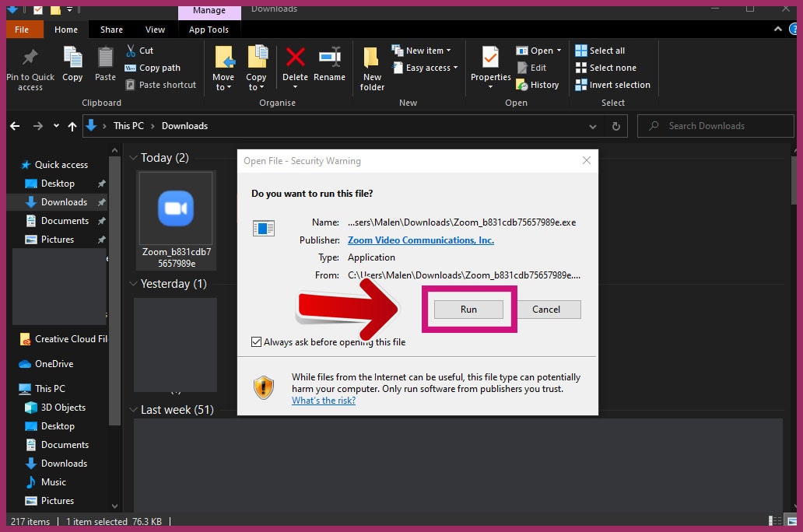Expand the New item dropdown
The width and height of the screenshot is (803, 532).
449,51
